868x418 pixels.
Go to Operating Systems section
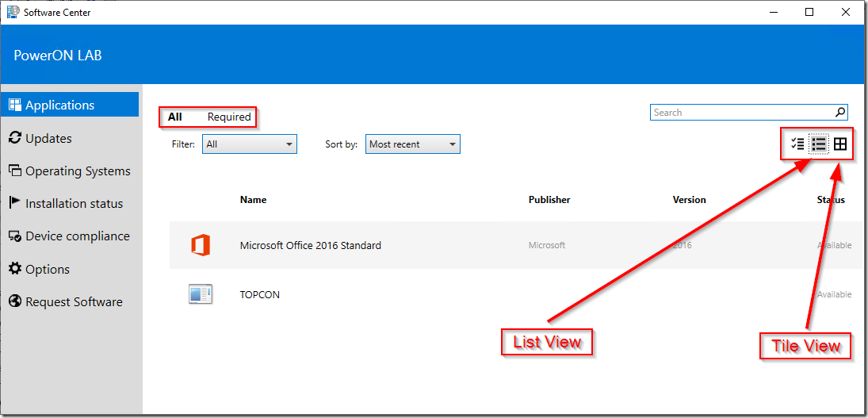click(x=78, y=171)
